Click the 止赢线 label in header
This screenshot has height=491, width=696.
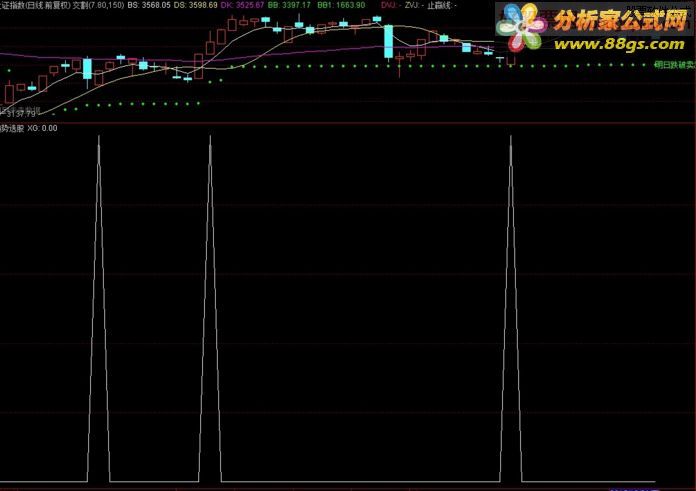click(x=441, y=5)
